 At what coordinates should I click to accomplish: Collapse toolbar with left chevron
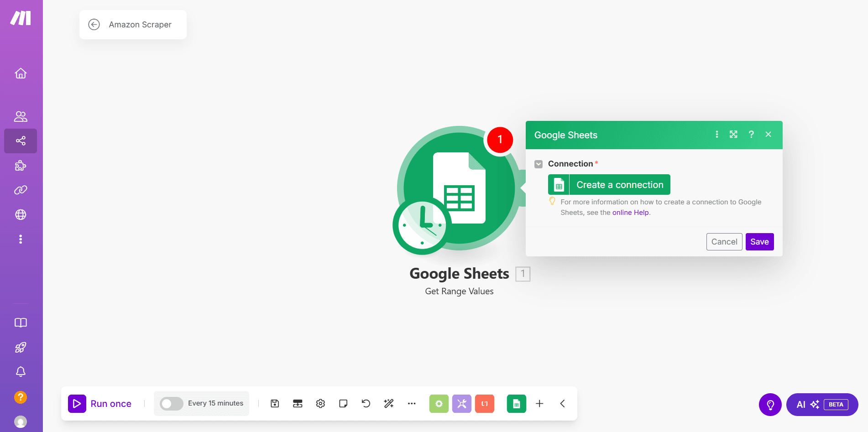point(562,403)
